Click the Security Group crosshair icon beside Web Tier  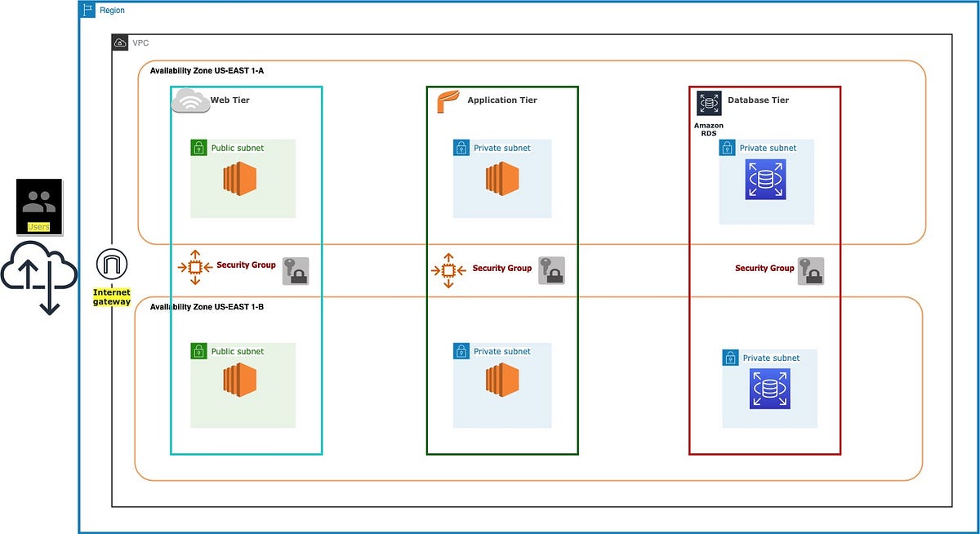pyautogui.click(x=194, y=267)
